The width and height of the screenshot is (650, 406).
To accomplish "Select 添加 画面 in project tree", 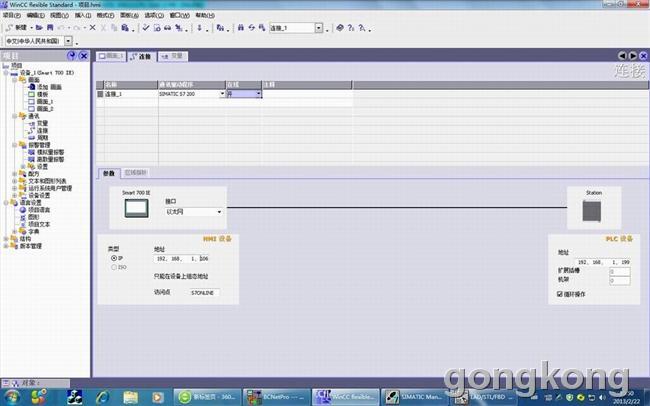I will (x=49, y=87).
